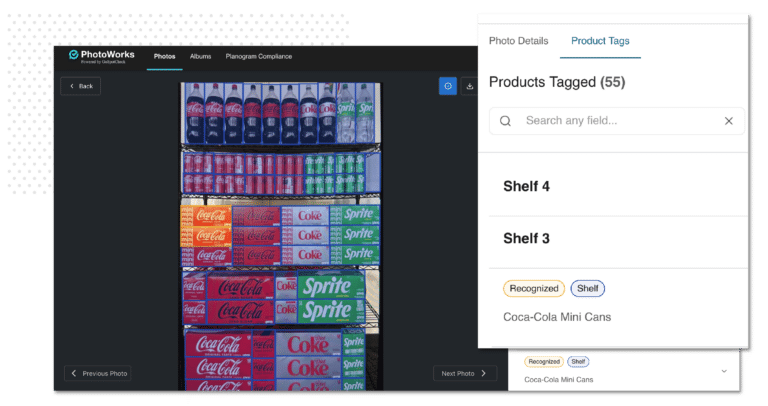Expand the Shelf 4 section
The height and width of the screenshot is (406, 768).
[618, 186]
